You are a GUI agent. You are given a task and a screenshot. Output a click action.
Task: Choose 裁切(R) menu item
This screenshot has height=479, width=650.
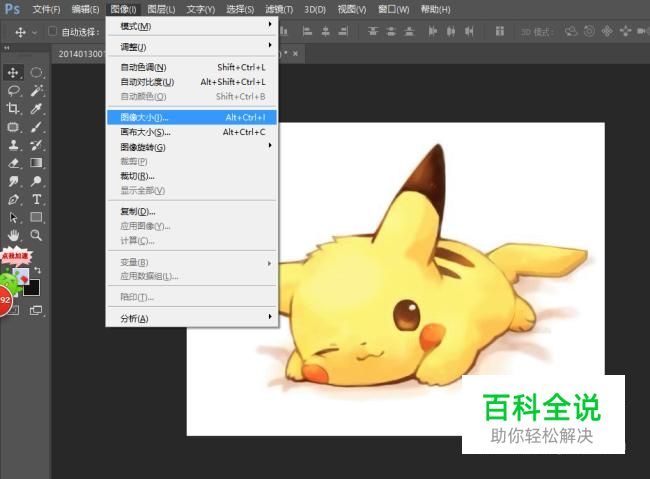pyautogui.click(x=192, y=176)
